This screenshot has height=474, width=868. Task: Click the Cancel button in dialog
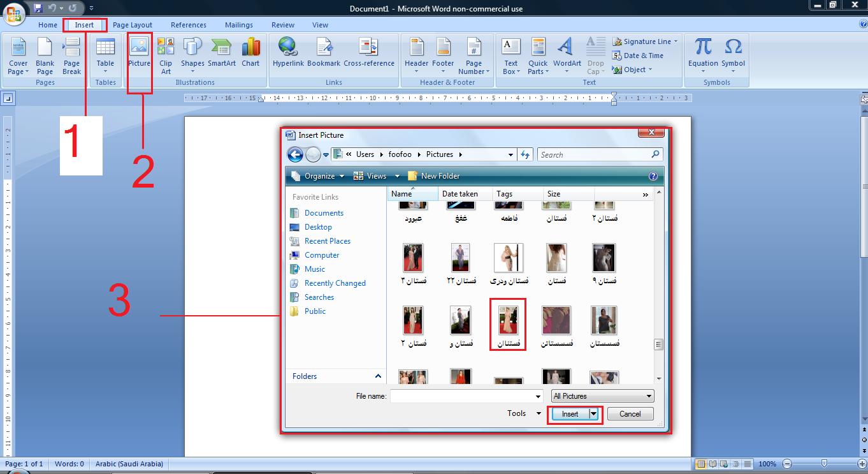click(x=630, y=414)
